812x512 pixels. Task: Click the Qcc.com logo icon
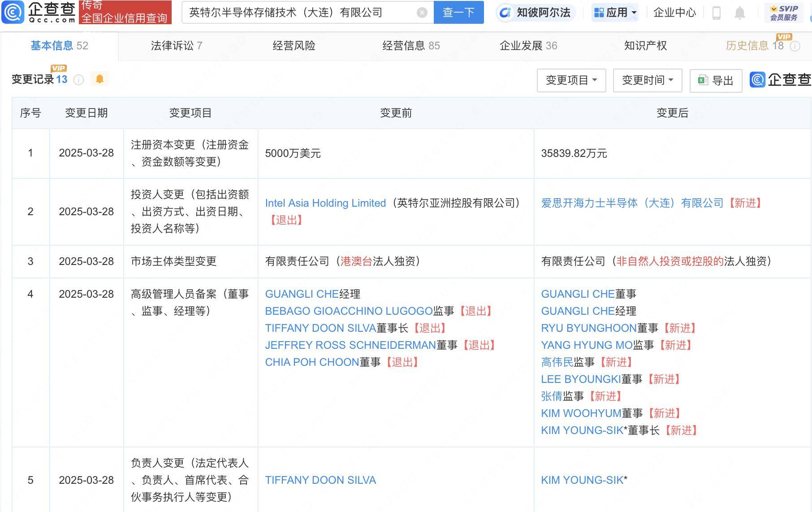[13, 12]
